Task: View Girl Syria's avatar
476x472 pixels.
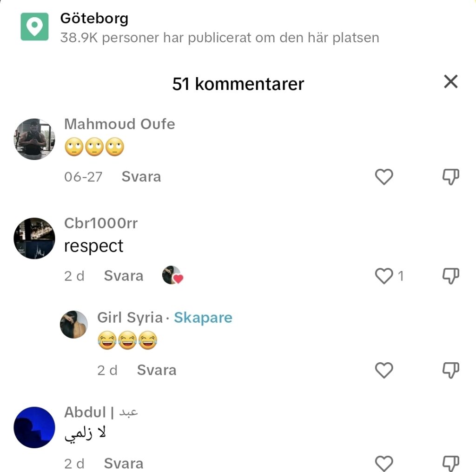Action: 74,325
